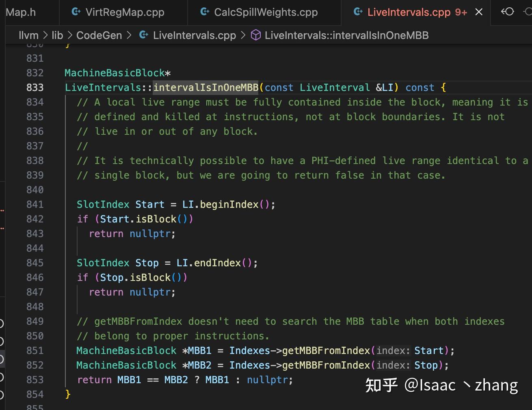Switch to the Map.h tab
This screenshot has height=410, width=532.
pyautogui.click(x=21, y=12)
